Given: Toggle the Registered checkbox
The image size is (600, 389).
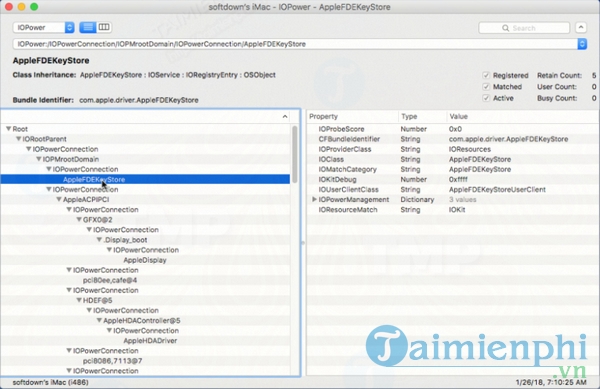Looking at the screenshot, I should tap(486, 75).
